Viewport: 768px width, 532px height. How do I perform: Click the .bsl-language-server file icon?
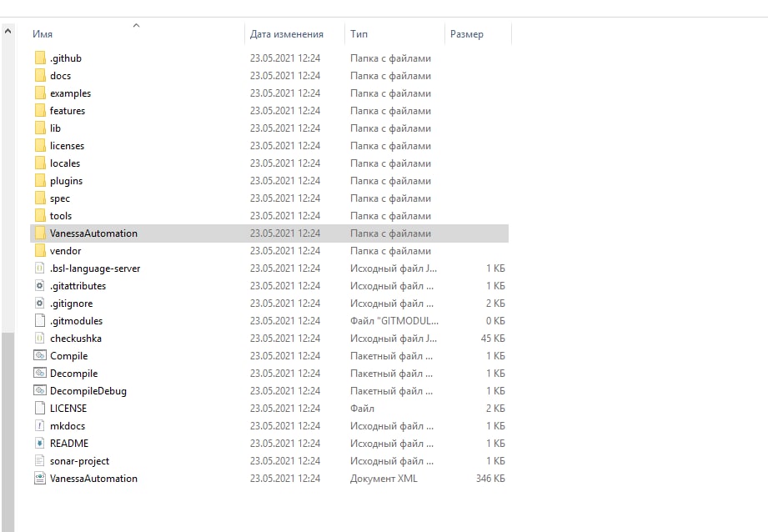(x=40, y=269)
